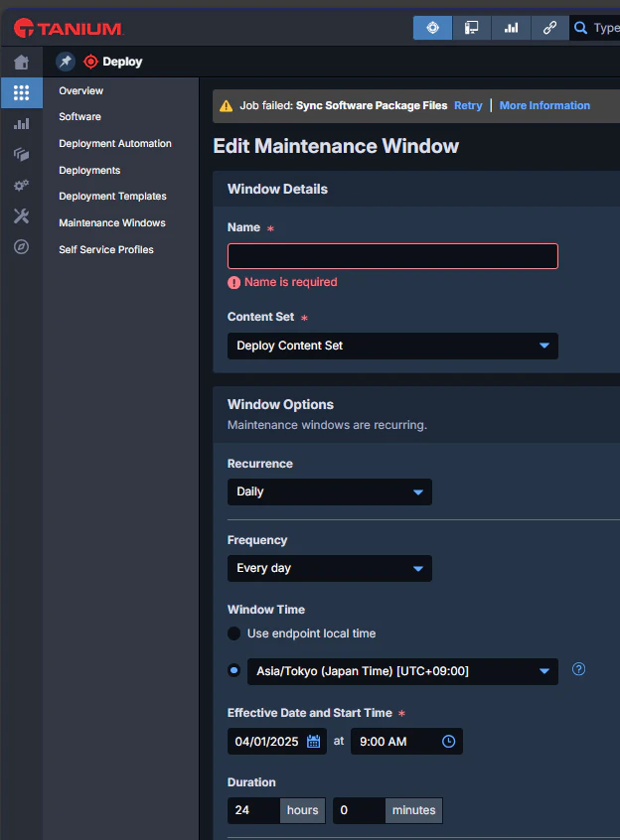The height and width of the screenshot is (840, 620).
Task: Open Deployment Templates menu item
Action: (112, 196)
